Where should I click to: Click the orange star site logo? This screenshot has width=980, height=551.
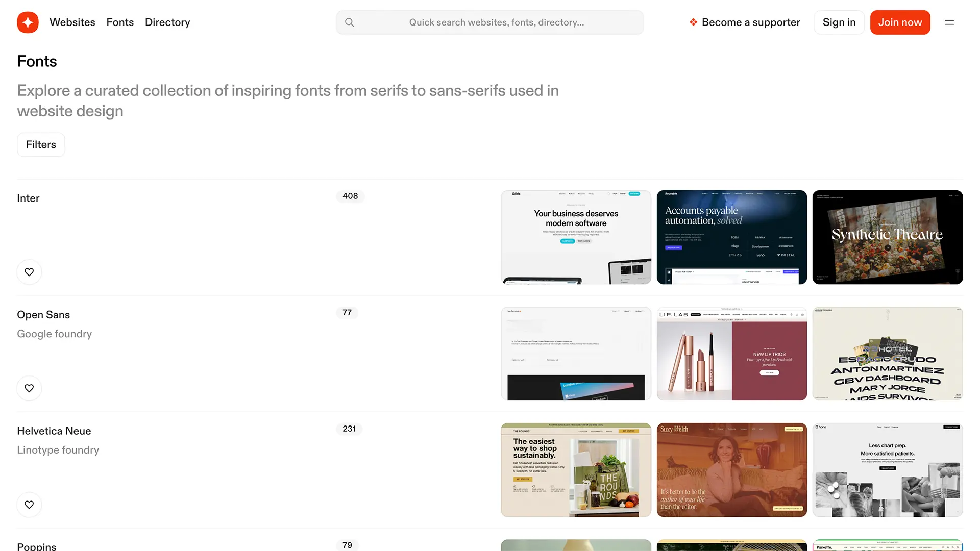click(x=28, y=22)
